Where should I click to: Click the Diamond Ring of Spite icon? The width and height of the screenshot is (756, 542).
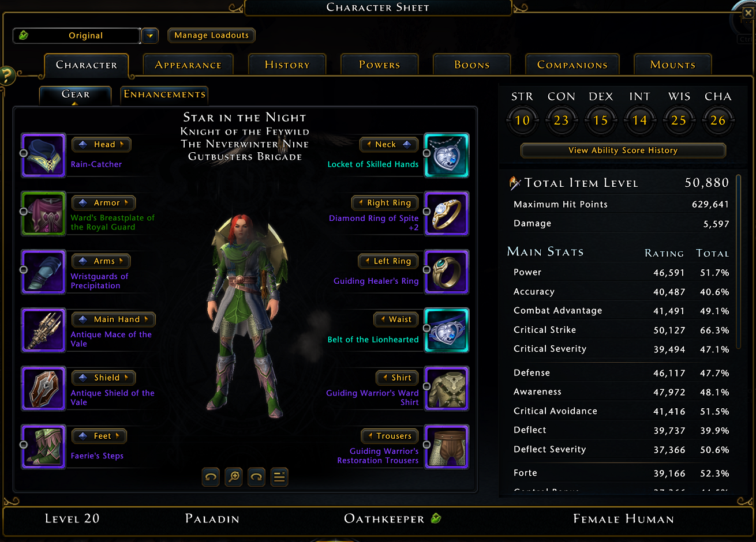click(x=447, y=213)
